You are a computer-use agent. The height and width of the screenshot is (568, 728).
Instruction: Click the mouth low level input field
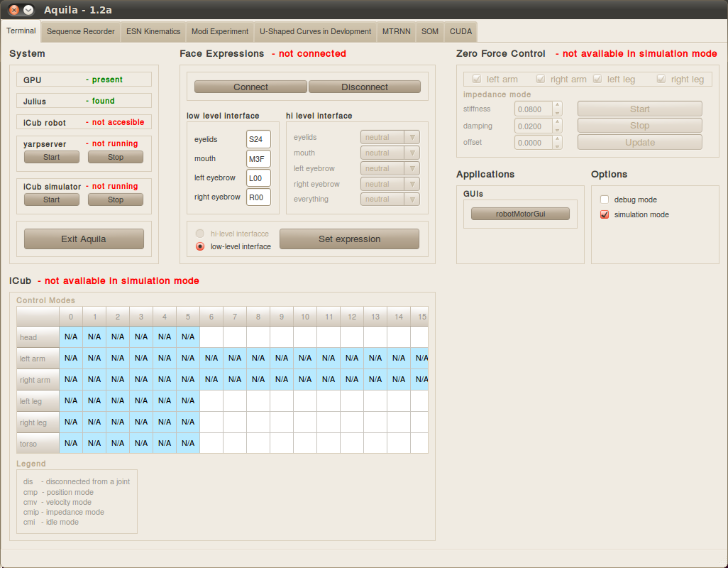tap(258, 159)
